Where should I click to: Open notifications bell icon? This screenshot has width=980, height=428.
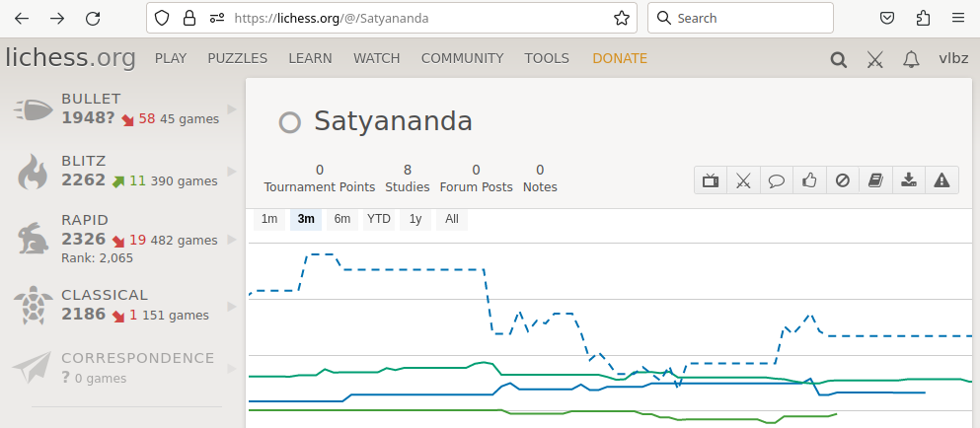[911, 59]
